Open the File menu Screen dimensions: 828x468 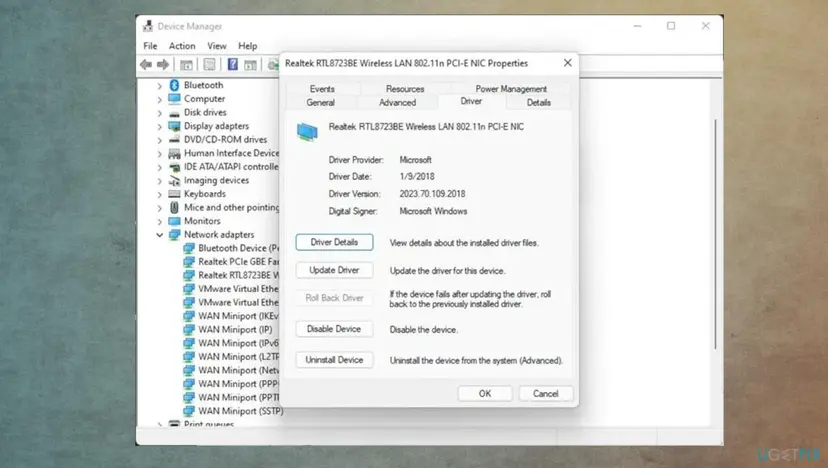click(x=150, y=46)
